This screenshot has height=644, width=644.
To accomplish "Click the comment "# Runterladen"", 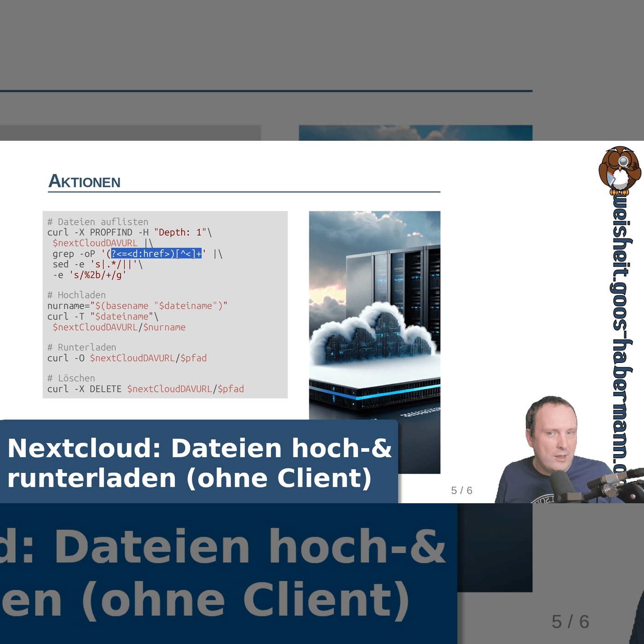I will (x=82, y=347).
